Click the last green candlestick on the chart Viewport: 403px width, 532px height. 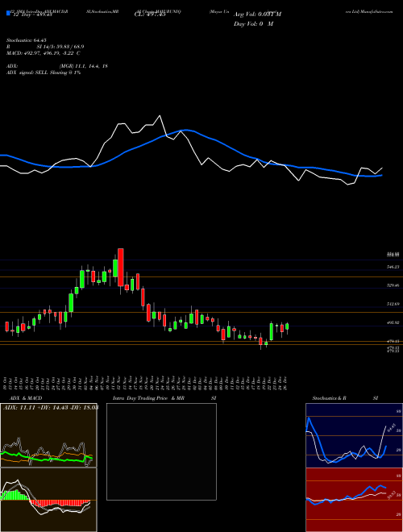click(287, 326)
